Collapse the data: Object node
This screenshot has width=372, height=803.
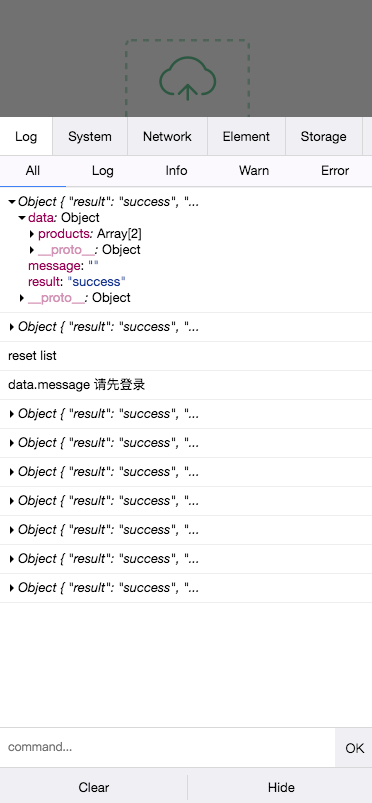click(22, 218)
